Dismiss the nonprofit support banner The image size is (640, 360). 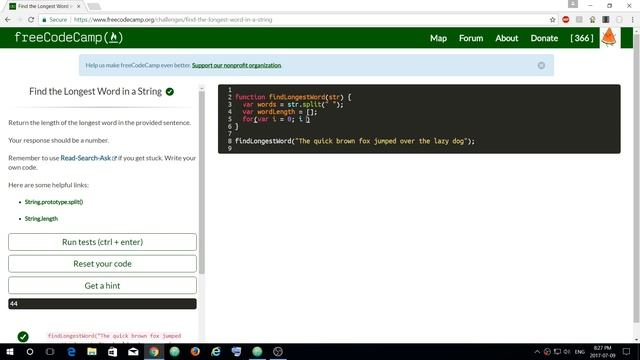[x=541, y=65]
